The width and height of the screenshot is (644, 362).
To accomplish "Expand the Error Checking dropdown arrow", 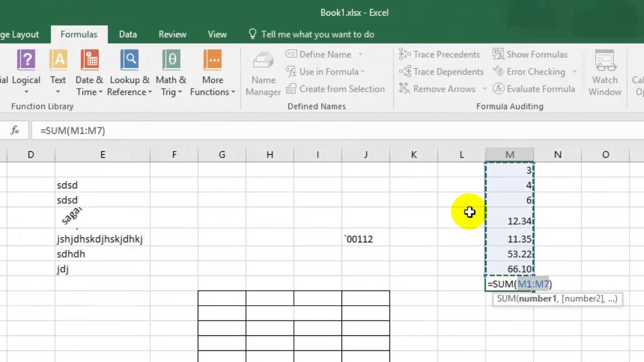I will [x=574, y=71].
